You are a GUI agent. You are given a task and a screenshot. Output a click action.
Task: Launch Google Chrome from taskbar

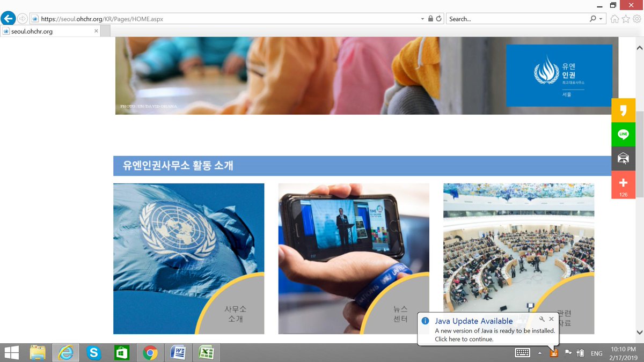(x=150, y=352)
